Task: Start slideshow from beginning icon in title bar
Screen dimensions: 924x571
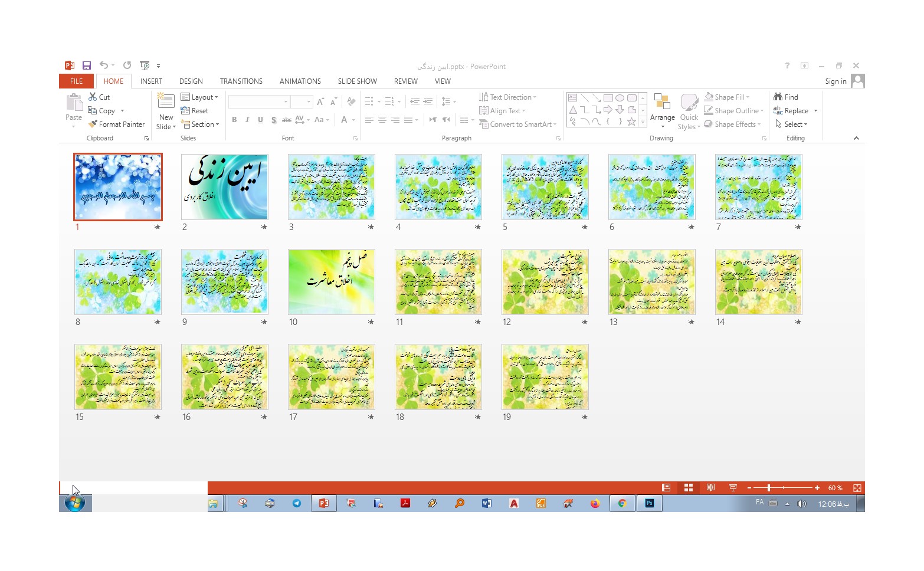Action: click(145, 65)
